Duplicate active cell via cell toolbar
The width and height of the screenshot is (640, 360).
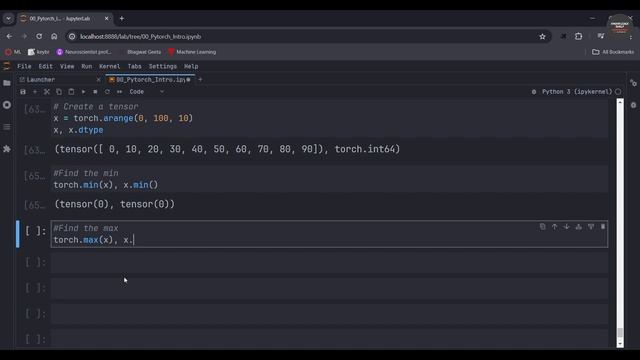coord(542,227)
